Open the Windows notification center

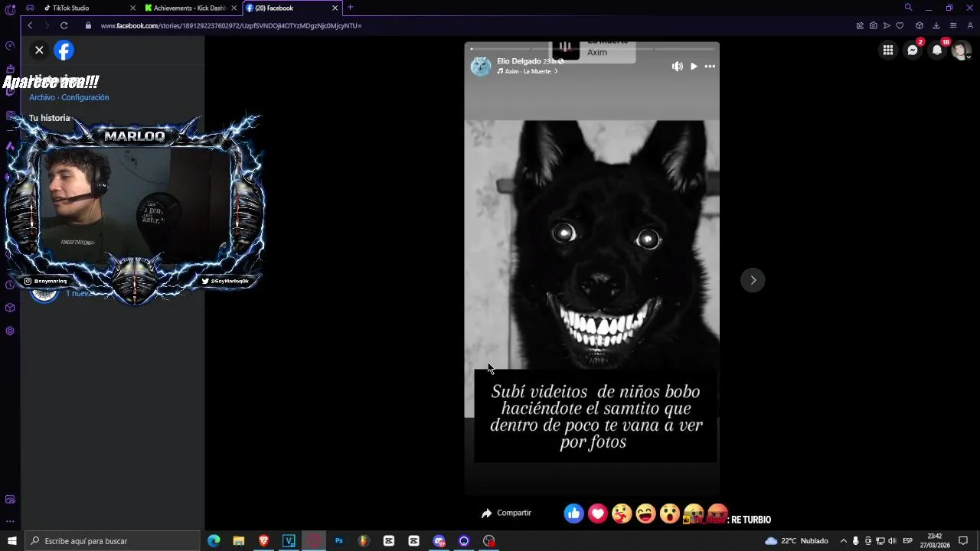click(964, 541)
